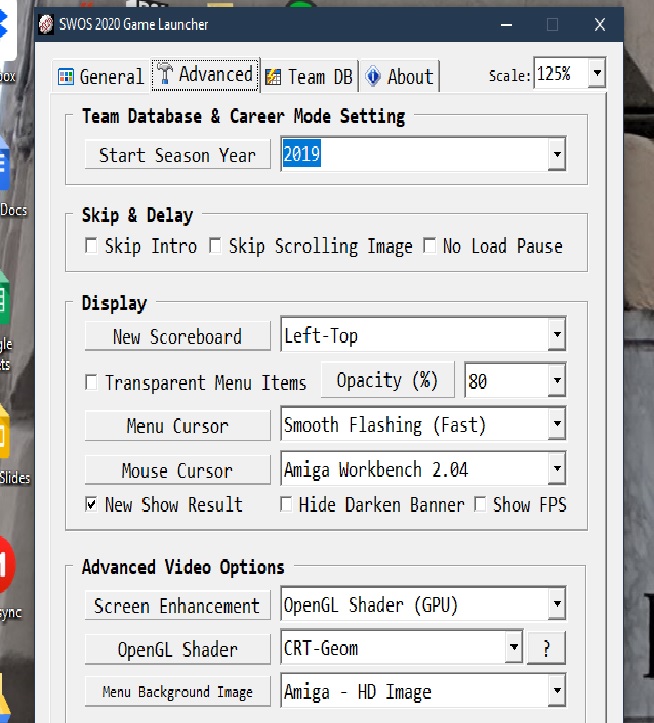Enable the No Load Pause option
Image resolution: width=654 pixels, height=723 pixels.
point(428,246)
